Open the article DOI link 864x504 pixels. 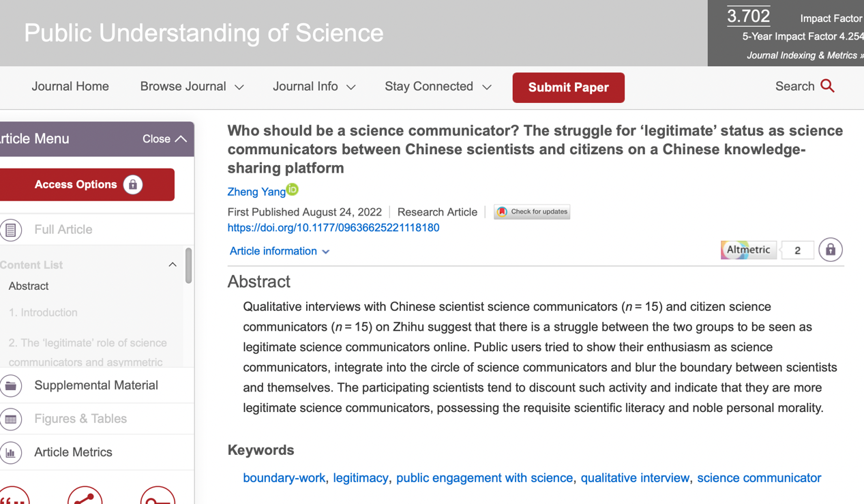pyautogui.click(x=333, y=228)
